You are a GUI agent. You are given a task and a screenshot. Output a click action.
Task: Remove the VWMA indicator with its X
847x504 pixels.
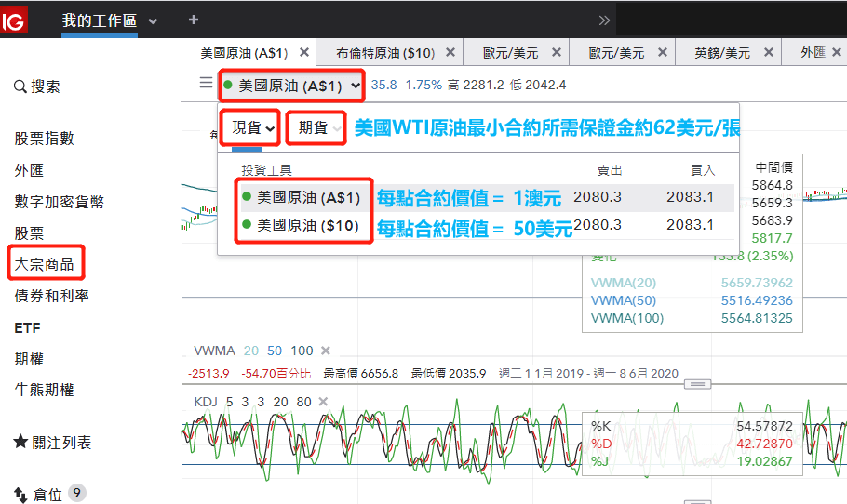tap(326, 351)
